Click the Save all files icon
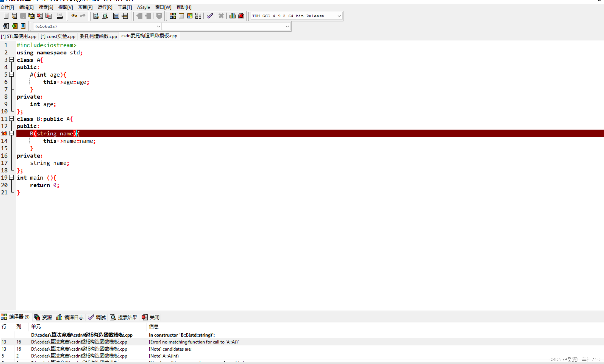Image resolution: width=604 pixels, height=364 pixels. point(31,16)
